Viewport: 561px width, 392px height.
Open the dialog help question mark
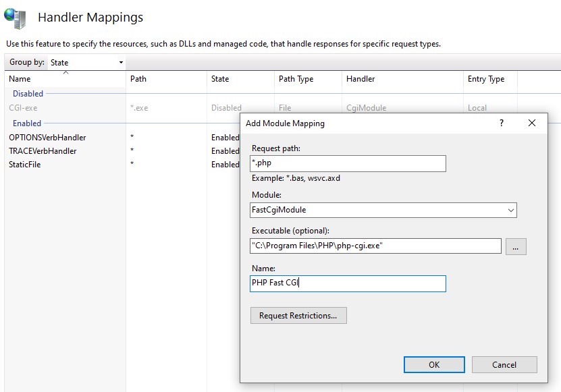[501, 123]
